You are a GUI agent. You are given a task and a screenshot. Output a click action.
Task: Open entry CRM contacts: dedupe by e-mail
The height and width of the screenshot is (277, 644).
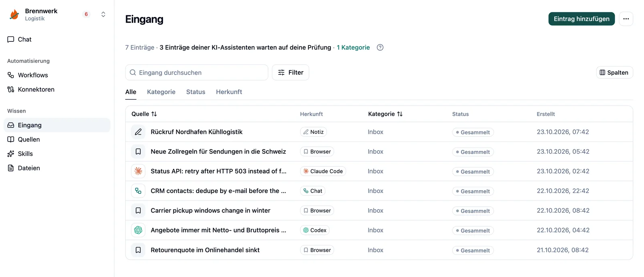pyautogui.click(x=218, y=191)
